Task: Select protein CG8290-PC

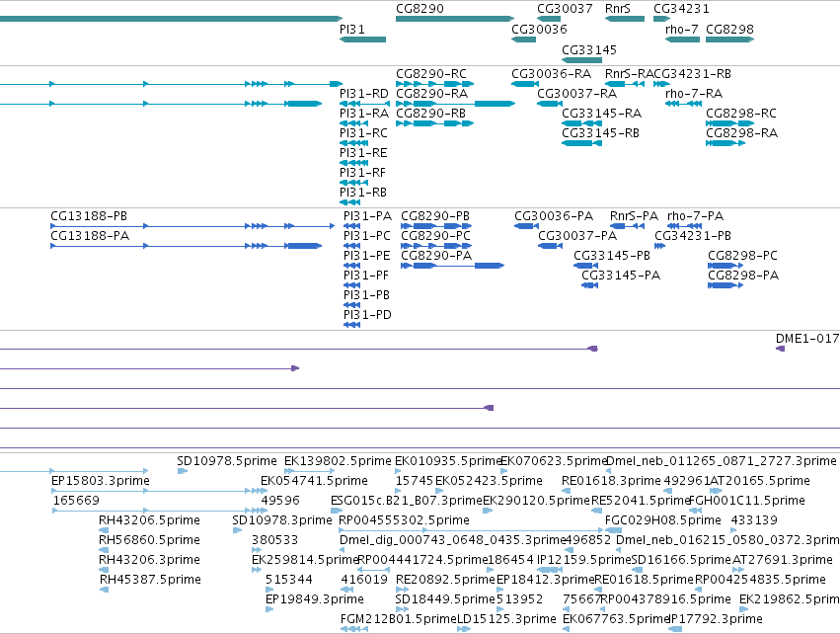Action: (436, 246)
